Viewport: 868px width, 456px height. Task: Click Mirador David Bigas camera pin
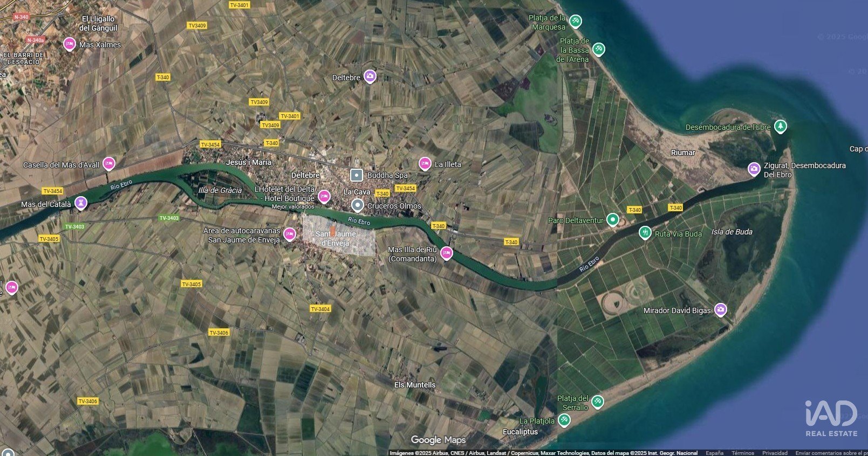(x=720, y=309)
